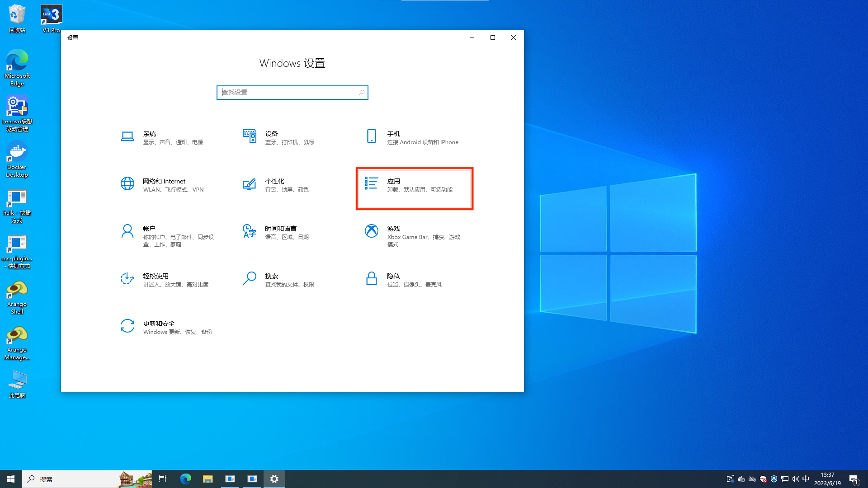The image size is (868, 488).
Task: Close the 设置 window
Action: pos(514,38)
